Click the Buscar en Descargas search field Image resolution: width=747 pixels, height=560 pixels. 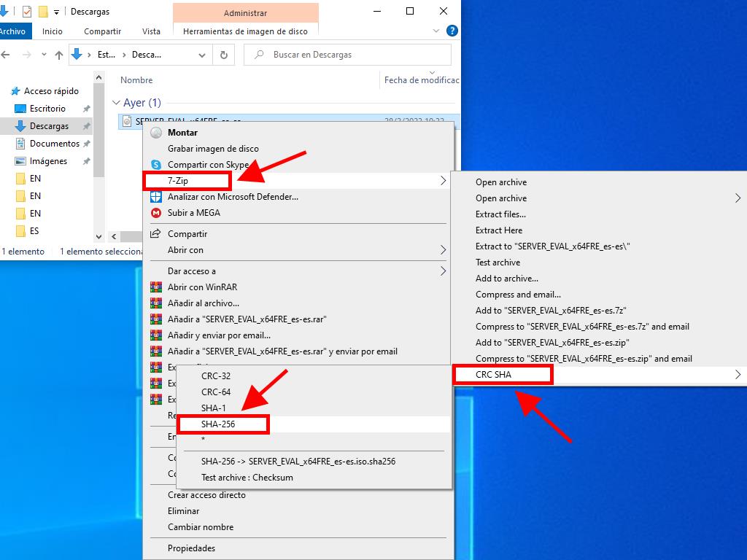click(x=350, y=55)
